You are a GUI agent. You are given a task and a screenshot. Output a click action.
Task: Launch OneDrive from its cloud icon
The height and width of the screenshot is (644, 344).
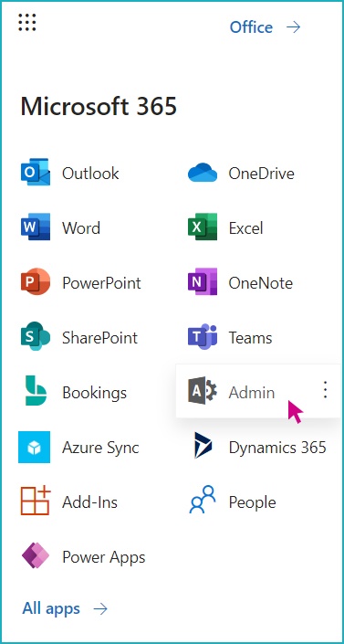pyautogui.click(x=203, y=173)
